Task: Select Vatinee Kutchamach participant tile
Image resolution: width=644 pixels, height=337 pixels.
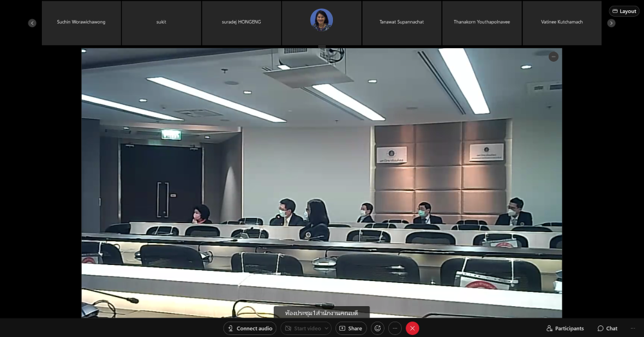Action: click(x=562, y=23)
